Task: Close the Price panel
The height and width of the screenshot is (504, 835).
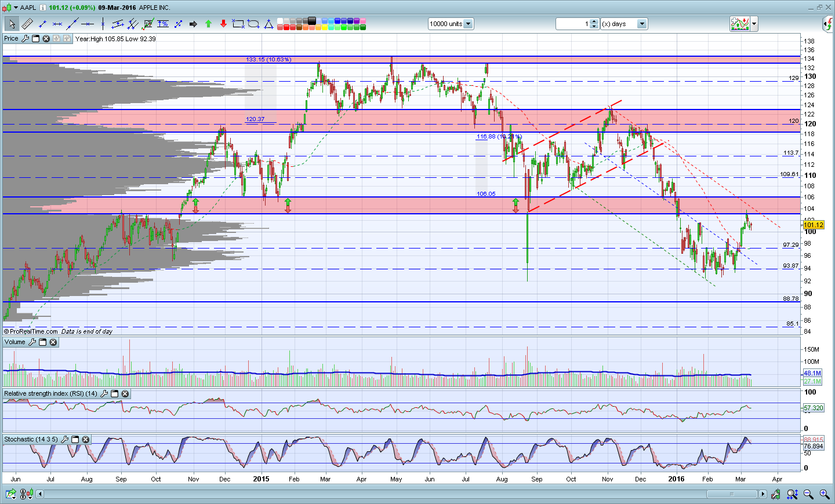Action: 46,39
